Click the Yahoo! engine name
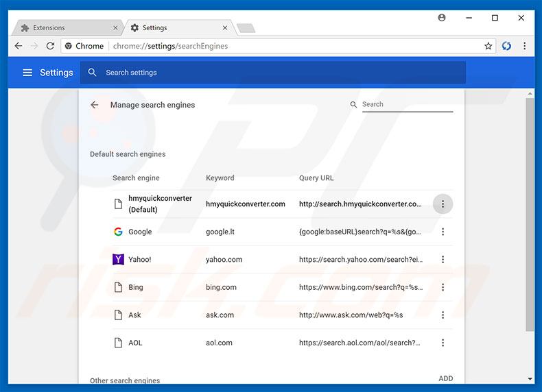The image size is (542, 392). (140, 259)
